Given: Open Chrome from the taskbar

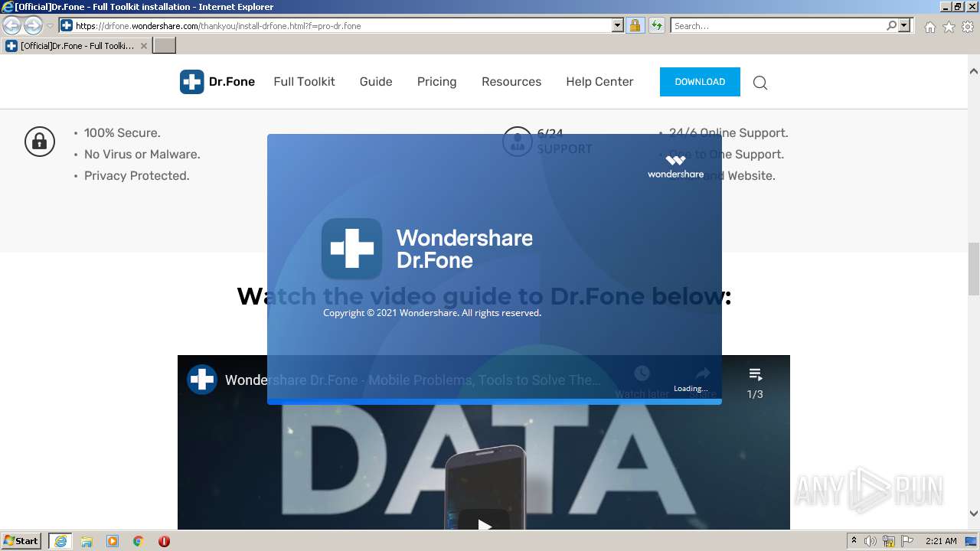Looking at the screenshot, I should tap(139, 541).
